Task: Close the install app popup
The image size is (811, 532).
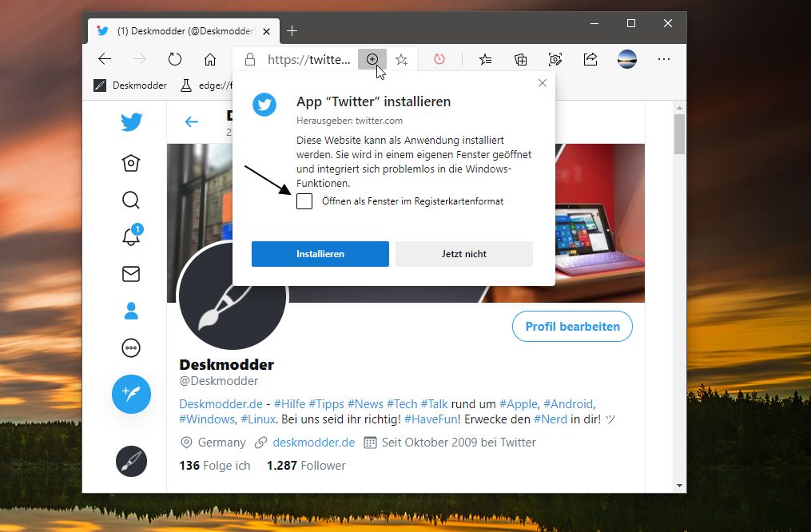Action: 542,83
